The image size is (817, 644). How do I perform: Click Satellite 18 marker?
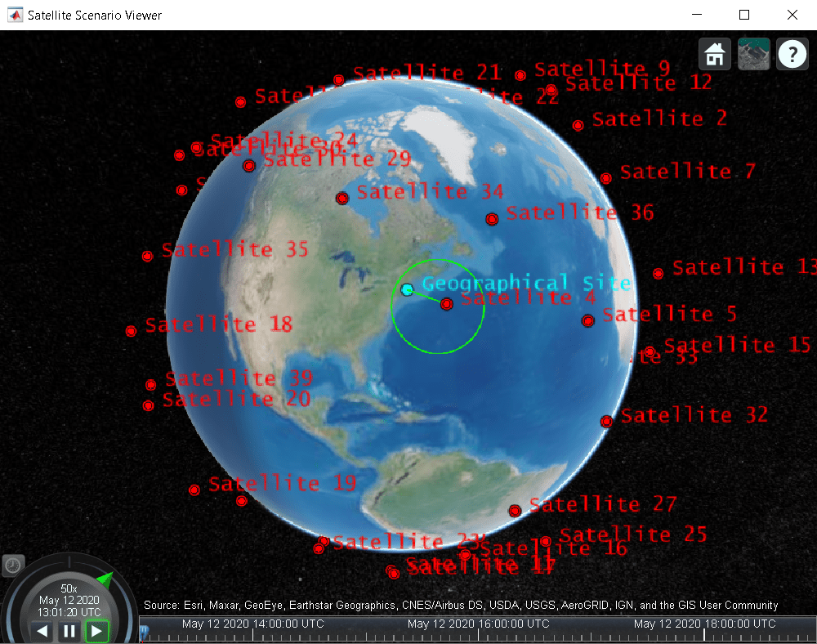[132, 331]
